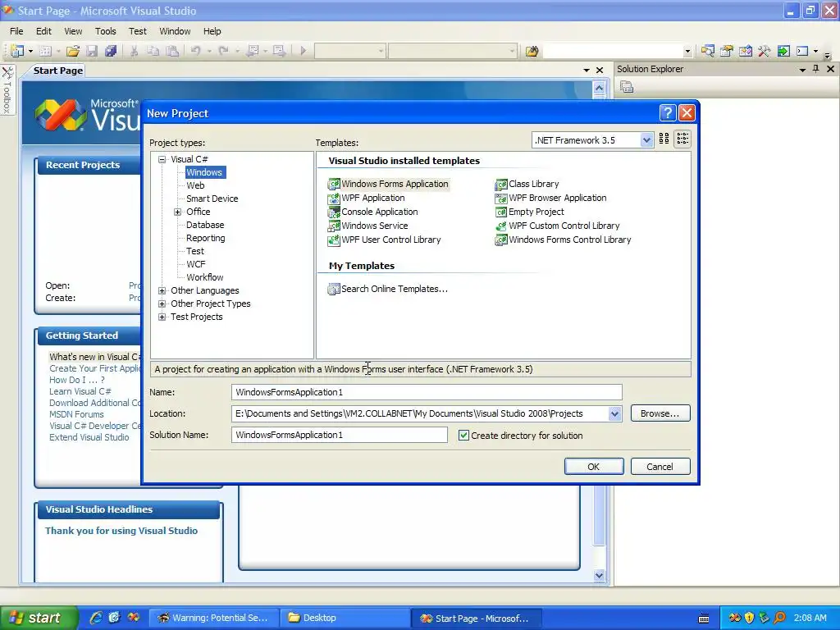This screenshot has width=840, height=630.
Task: Open the Toolbox side tab
Action: [x=7, y=90]
